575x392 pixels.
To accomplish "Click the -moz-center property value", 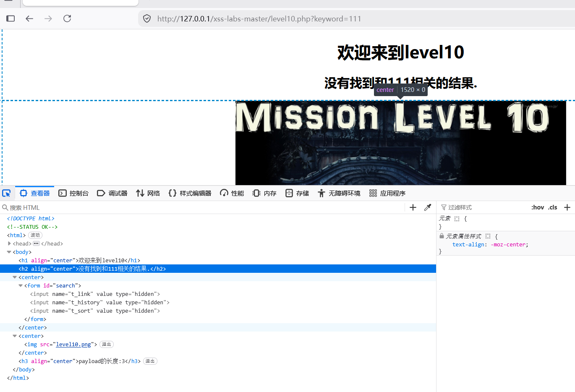I will click(508, 244).
